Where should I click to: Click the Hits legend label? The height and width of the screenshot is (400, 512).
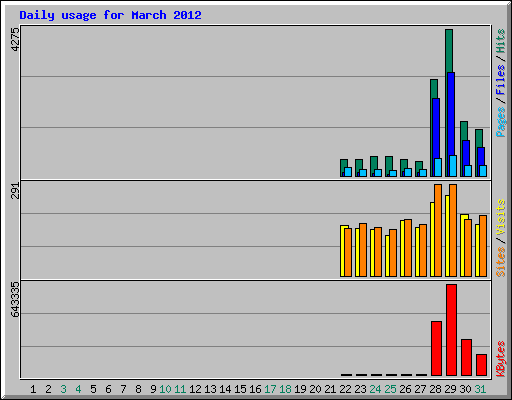click(x=501, y=41)
